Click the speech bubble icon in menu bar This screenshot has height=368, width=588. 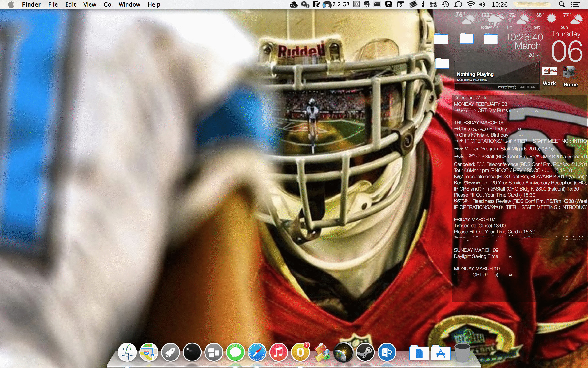coord(458,4)
